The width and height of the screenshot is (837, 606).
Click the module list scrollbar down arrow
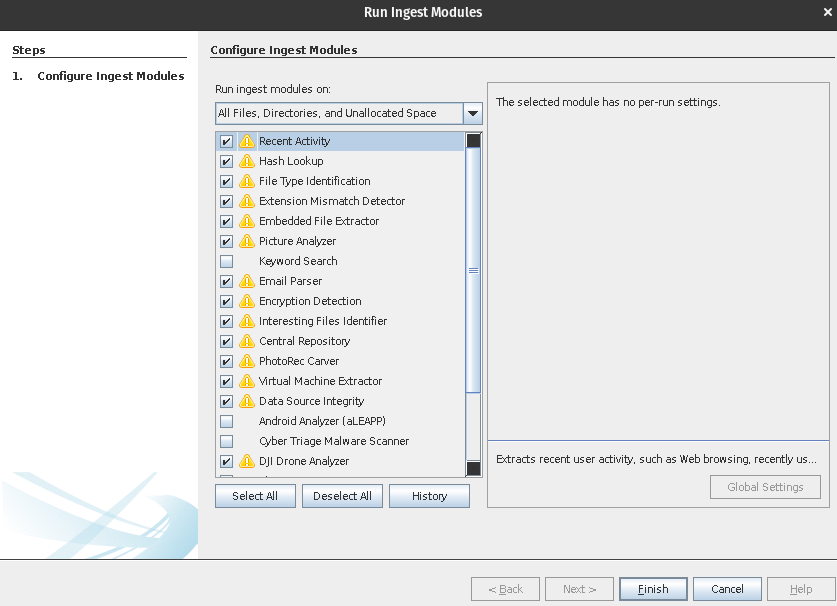click(473, 470)
